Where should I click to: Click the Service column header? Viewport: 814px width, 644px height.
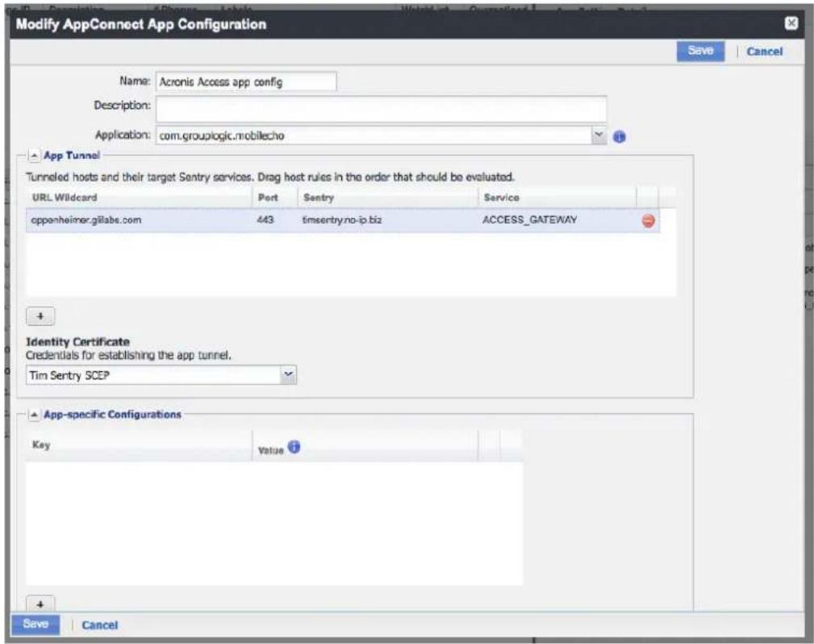[557, 198]
